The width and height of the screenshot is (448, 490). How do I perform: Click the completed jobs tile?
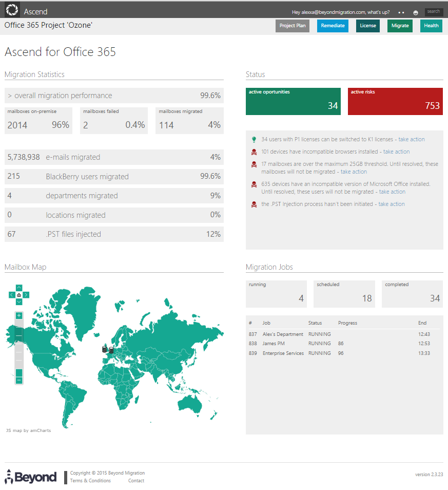[413, 294]
